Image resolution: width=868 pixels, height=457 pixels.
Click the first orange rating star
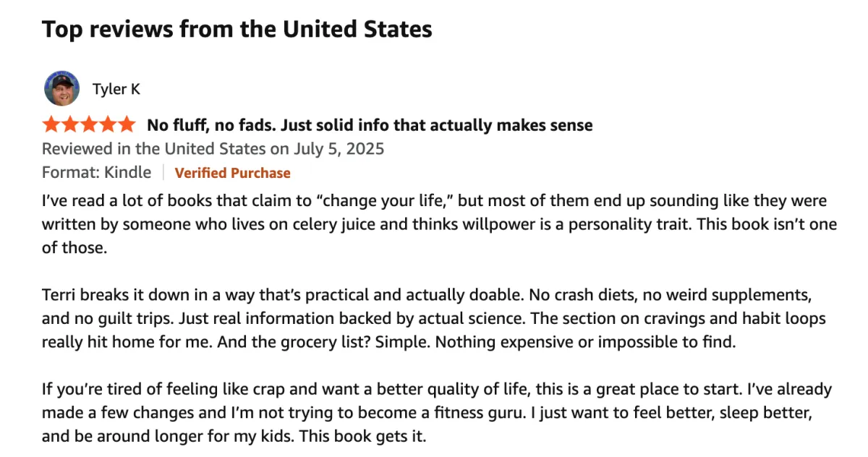pos(51,124)
